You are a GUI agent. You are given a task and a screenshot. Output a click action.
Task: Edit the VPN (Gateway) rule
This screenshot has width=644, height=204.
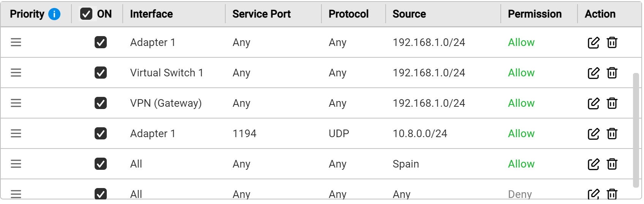(x=593, y=103)
